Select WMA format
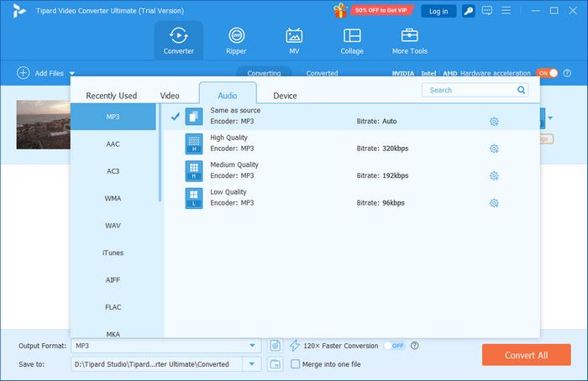This screenshot has width=588, height=381. click(113, 198)
